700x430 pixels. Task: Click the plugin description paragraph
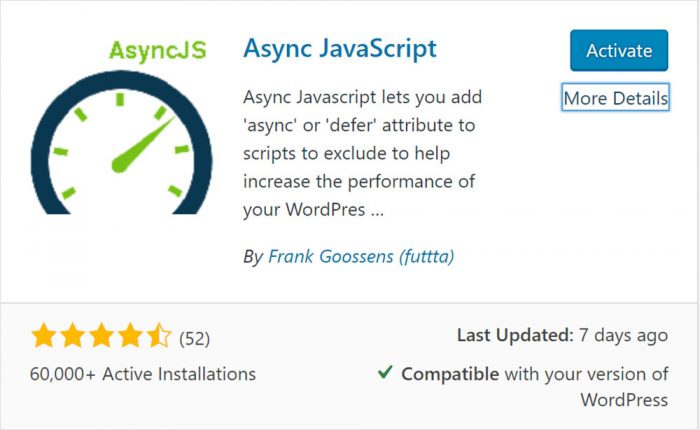362,154
